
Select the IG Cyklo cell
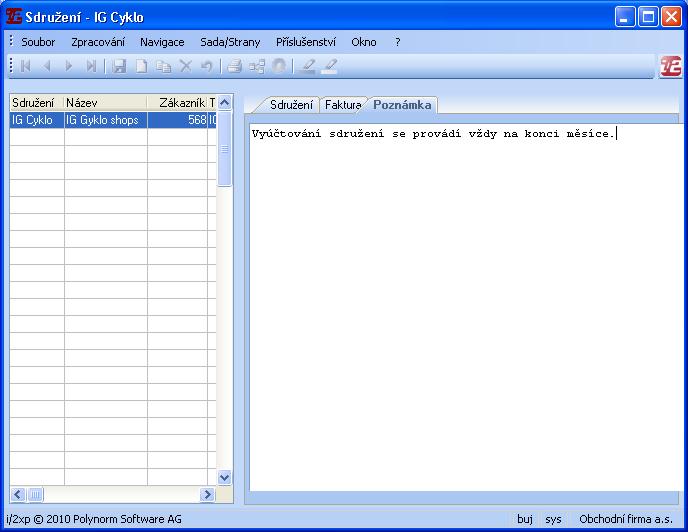tap(37, 120)
